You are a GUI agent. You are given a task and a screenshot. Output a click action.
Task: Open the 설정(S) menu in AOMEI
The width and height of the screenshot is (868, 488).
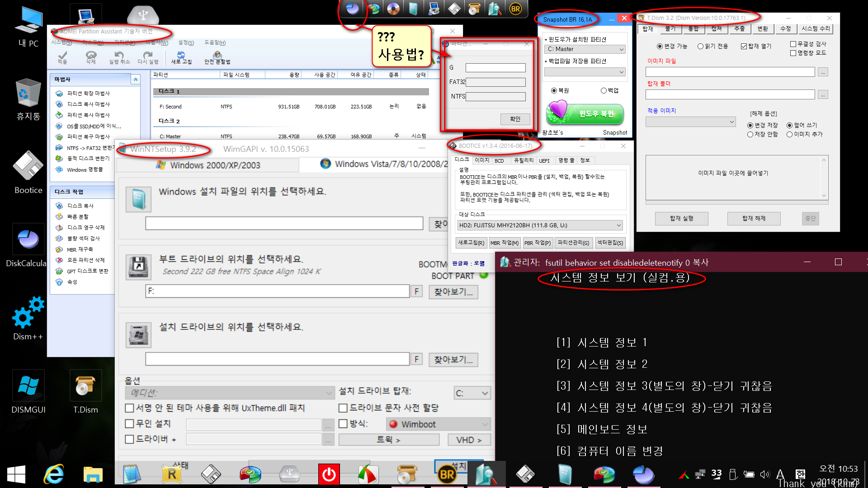click(186, 42)
